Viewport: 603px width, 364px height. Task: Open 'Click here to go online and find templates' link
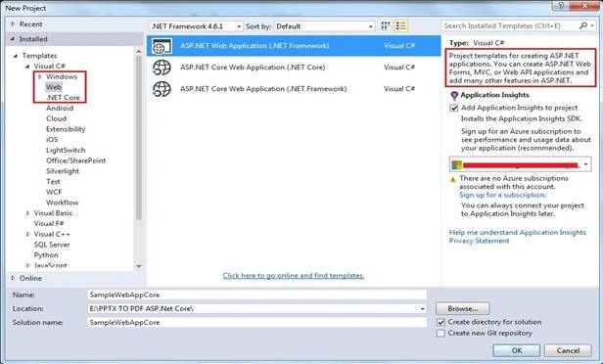pyautogui.click(x=294, y=276)
